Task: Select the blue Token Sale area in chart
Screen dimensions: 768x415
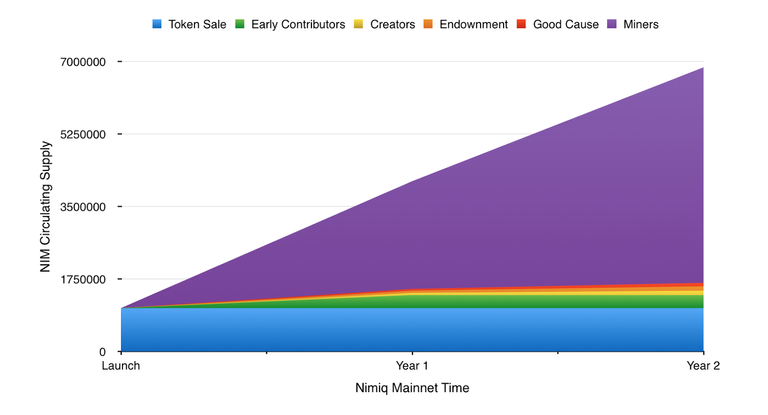Action: click(400, 330)
